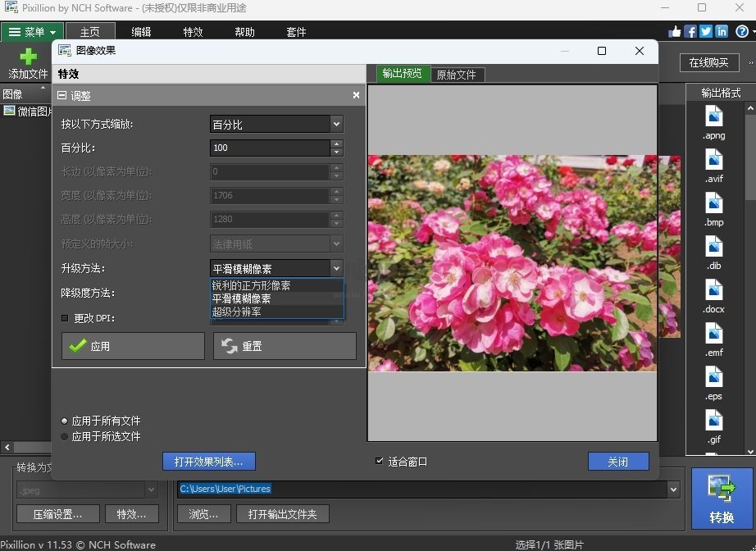756x551 pixels.
Task: Enable the 更改 DPI checkbox
Action: tap(66, 318)
